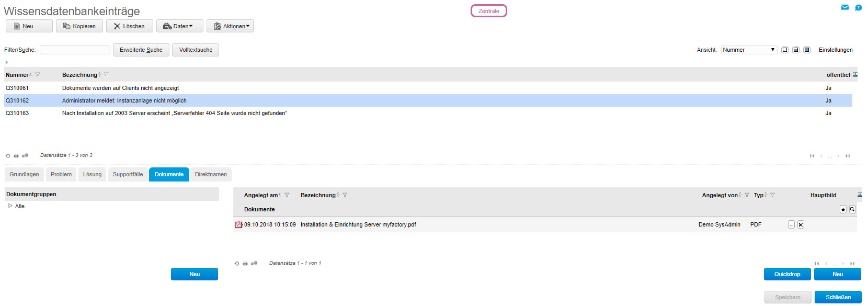868x306 pixels.
Task: Click the filter icon on upper Bezeichnung column
Action: click(x=107, y=75)
